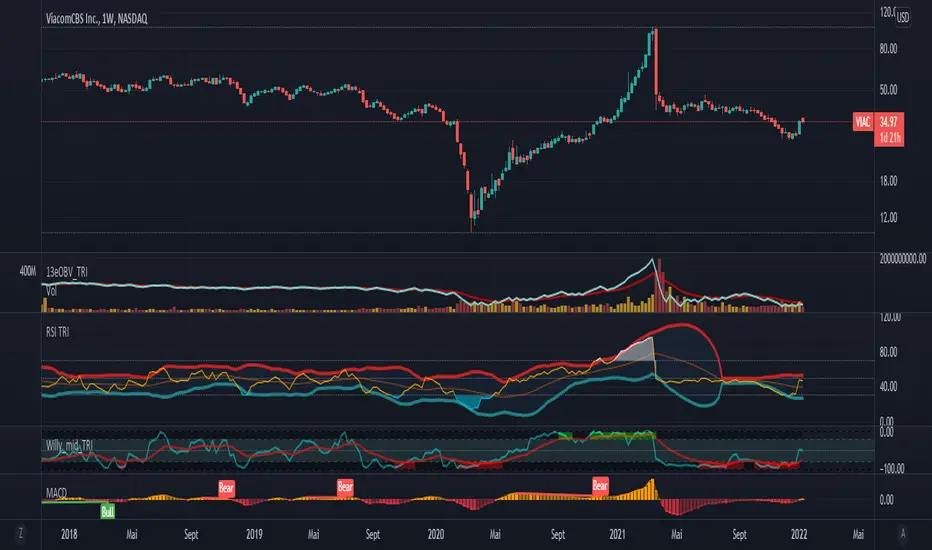Click the 2019 label on time axis

[254, 534]
